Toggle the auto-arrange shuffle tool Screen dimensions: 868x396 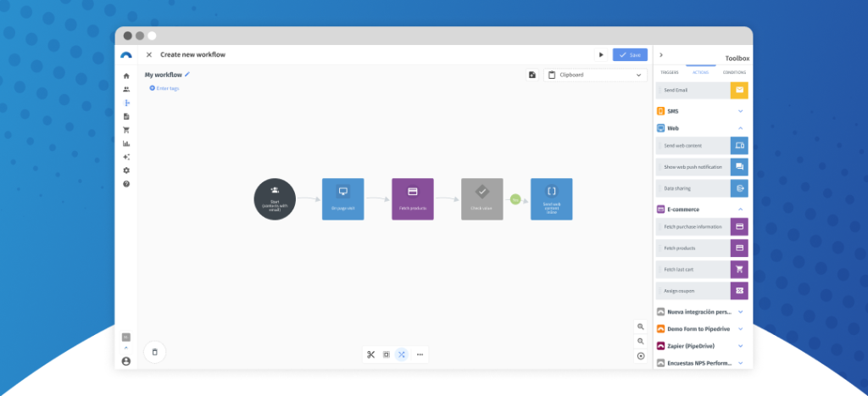point(402,354)
